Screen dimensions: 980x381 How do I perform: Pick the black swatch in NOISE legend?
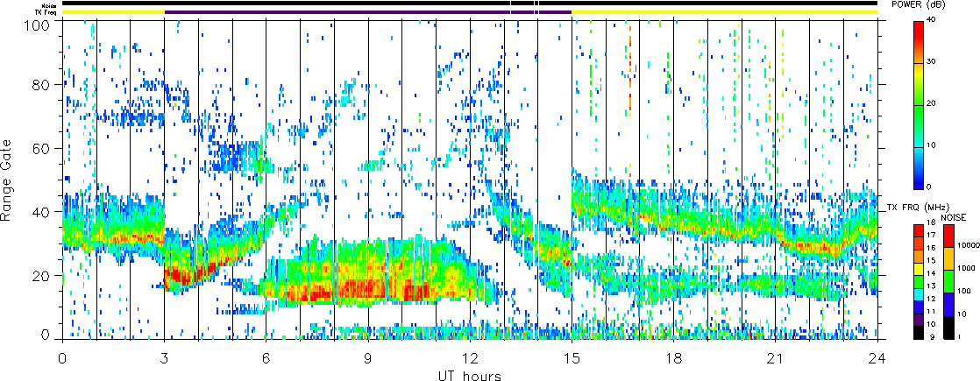[948, 328]
